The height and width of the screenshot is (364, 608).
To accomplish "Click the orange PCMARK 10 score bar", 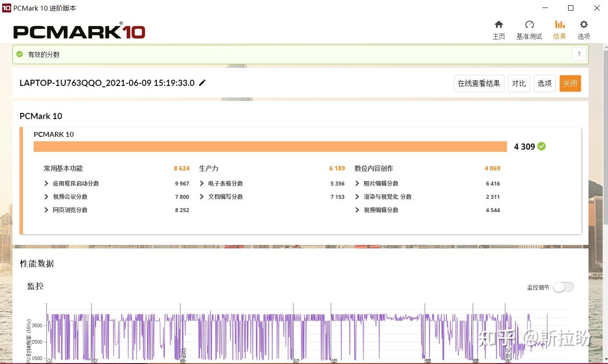I will pos(270,146).
